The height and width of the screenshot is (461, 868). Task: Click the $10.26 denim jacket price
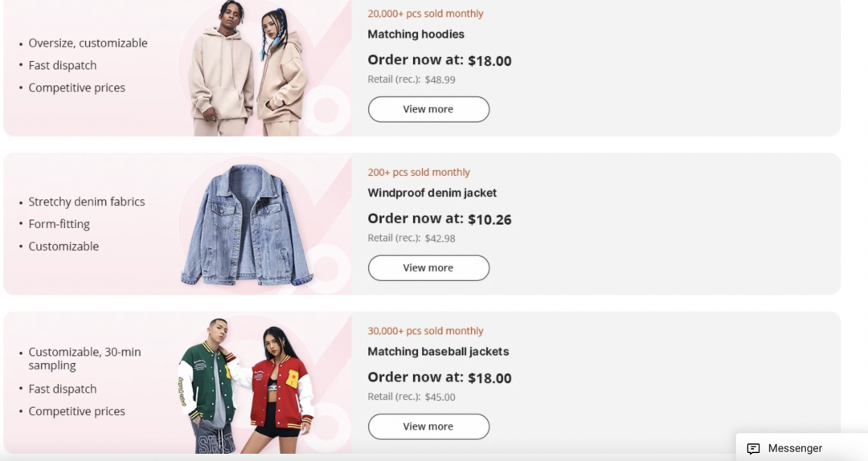(x=489, y=220)
